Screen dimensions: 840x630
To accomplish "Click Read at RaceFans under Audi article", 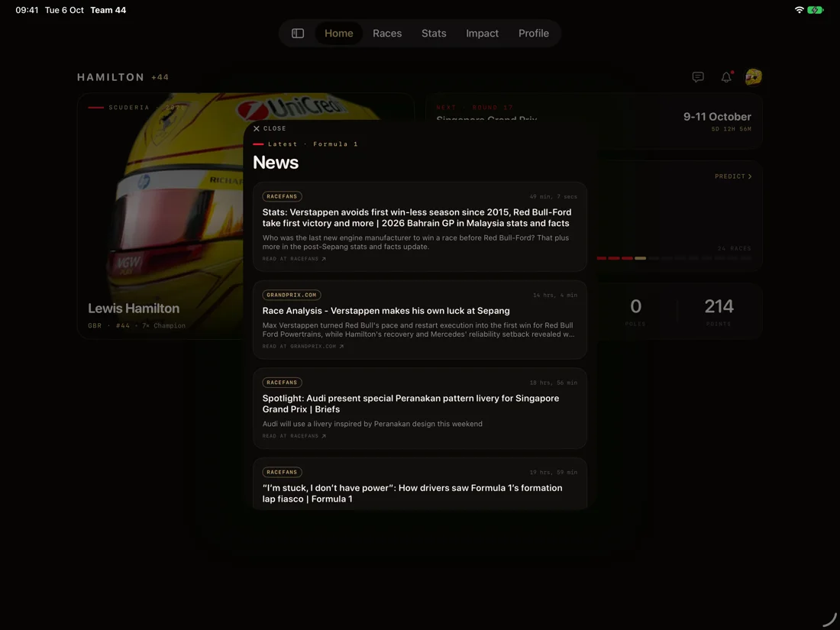I will coord(294,436).
